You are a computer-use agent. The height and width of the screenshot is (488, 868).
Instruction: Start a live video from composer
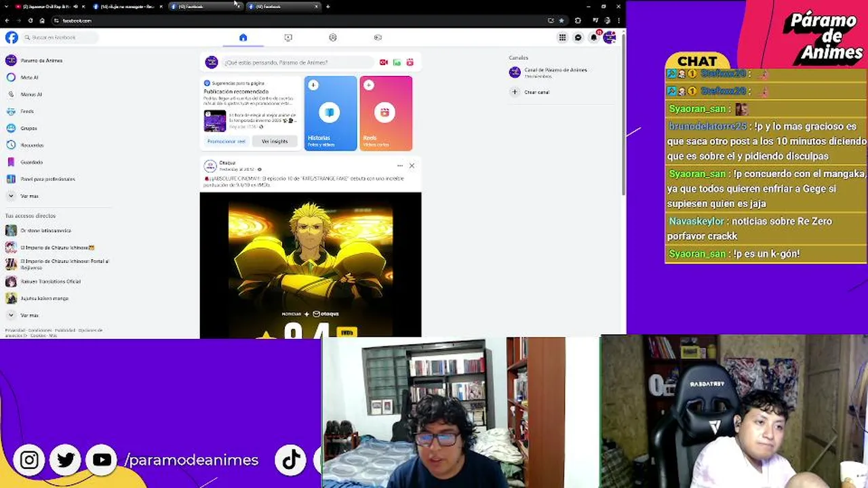pos(383,62)
